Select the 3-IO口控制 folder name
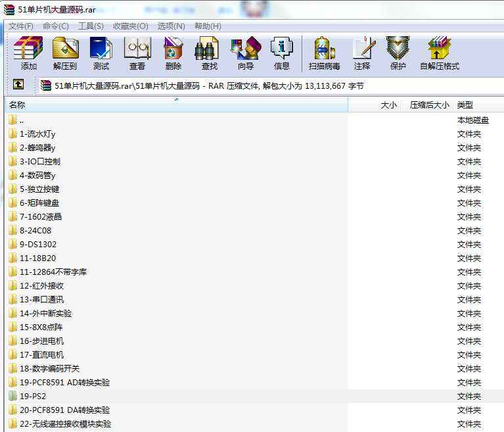The width and height of the screenshot is (504, 432). (40, 162)
